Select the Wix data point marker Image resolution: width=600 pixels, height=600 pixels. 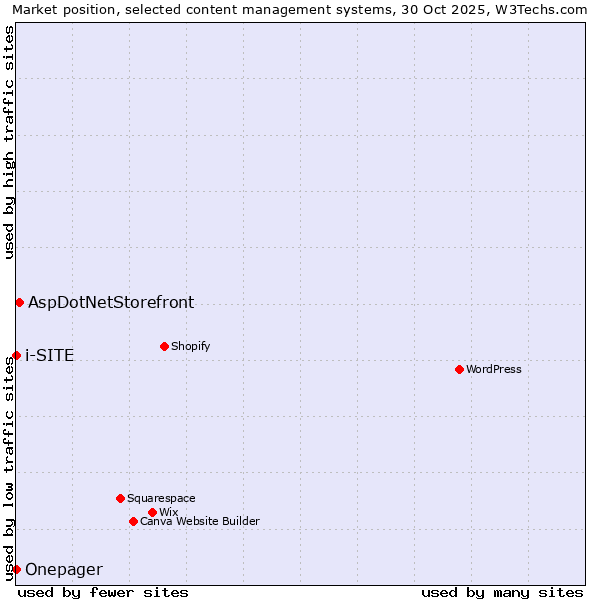pyautogui.click(x=152, y=512)
